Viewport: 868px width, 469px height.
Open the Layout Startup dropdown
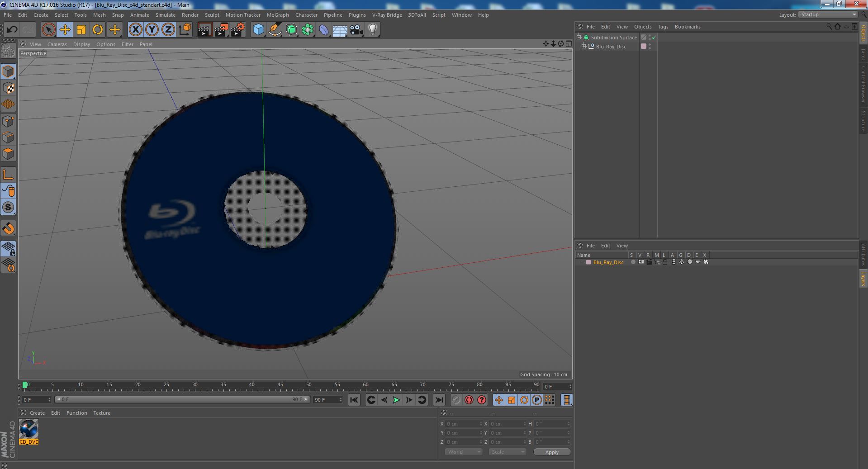(x=828, y=15)
